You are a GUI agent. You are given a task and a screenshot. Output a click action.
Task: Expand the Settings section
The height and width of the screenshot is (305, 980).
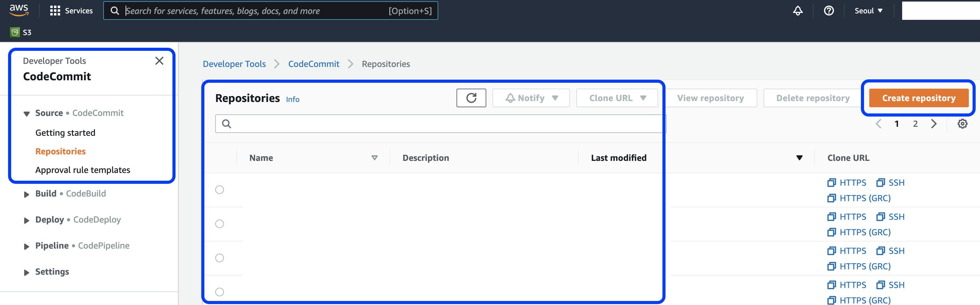pyautogui.click(x=27, y=272)
